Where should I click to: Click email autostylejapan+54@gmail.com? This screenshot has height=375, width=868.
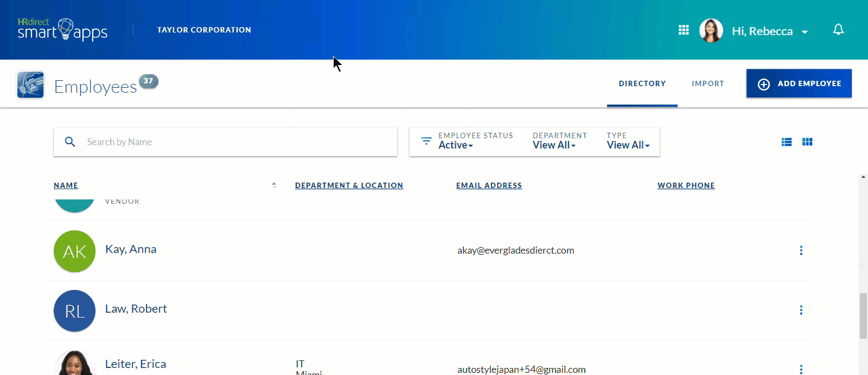click(521, 370)
